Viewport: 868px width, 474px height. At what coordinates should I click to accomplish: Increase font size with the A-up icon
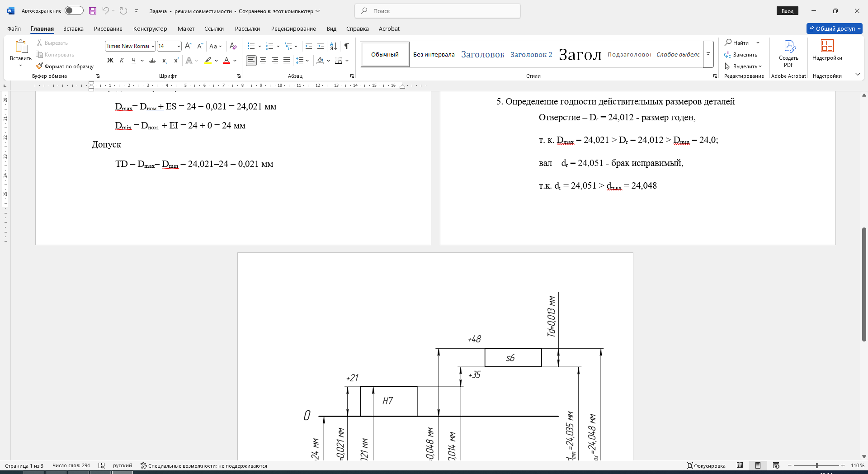189,46
